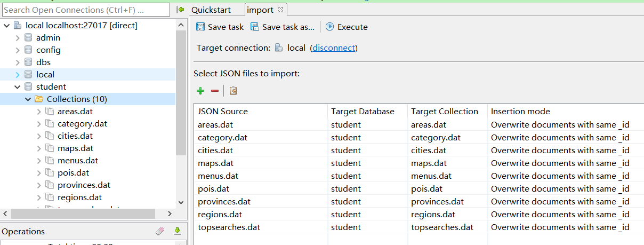Image resolution: width=644 pixels, height=245 pixels.
Task: Click the green download arrow in Operations
Action: pos(178,231)
